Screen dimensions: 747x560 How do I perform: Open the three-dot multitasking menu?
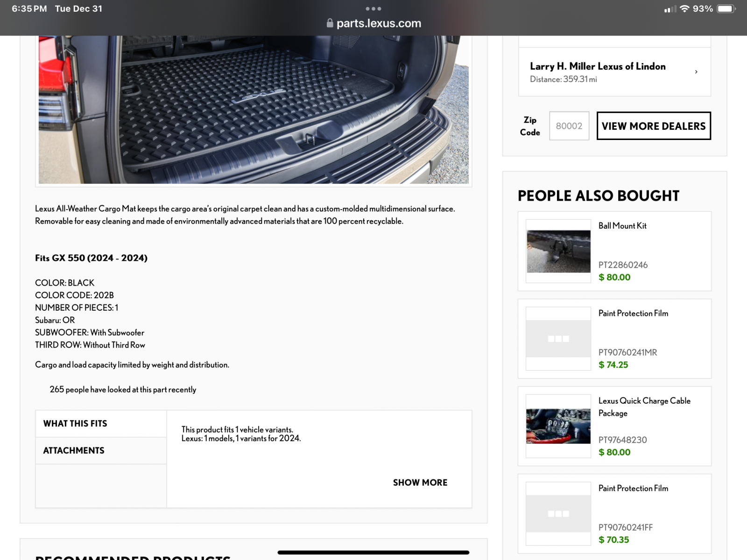373,9
